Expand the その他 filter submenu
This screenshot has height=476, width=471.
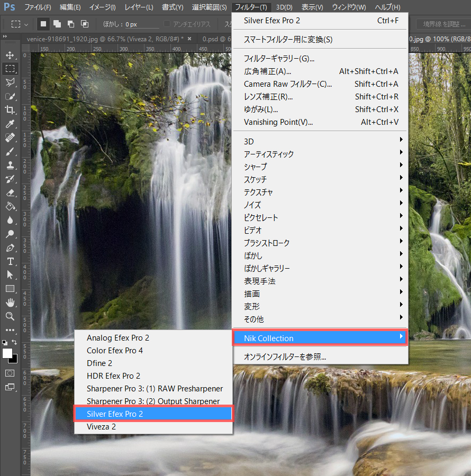[x=320, y=319]
